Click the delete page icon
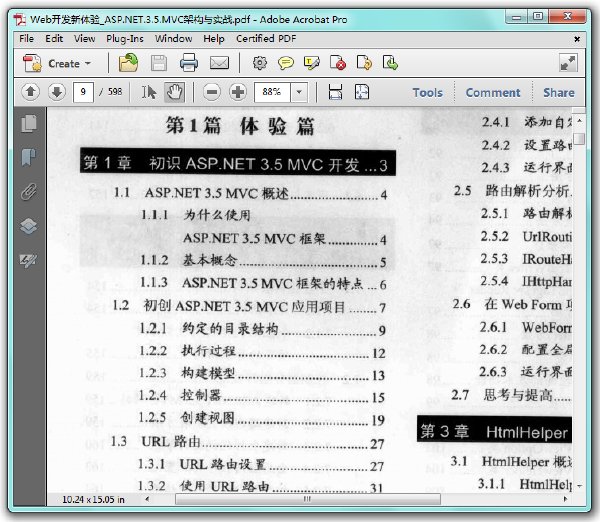 click(338, 63)
